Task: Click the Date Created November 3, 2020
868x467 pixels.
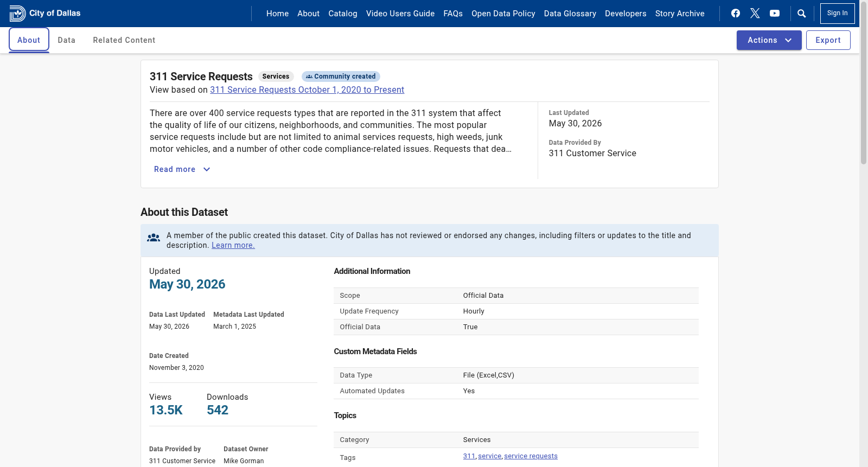Action: (176, 368)
